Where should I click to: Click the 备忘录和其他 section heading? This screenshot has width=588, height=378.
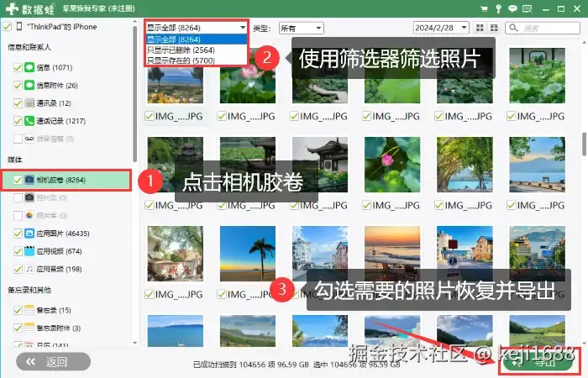pyautogui.click(x=29, y=290)
